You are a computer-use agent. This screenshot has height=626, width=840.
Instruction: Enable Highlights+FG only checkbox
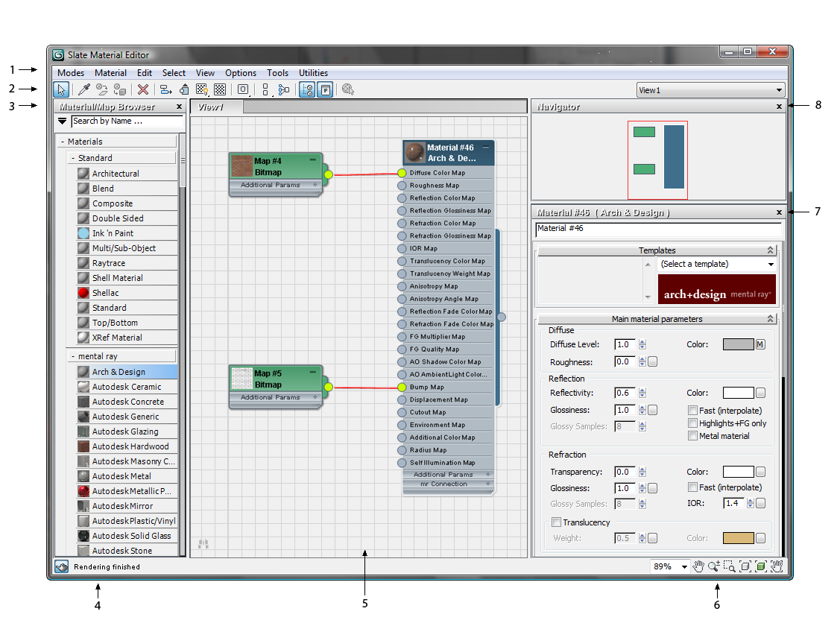(692, 423)
